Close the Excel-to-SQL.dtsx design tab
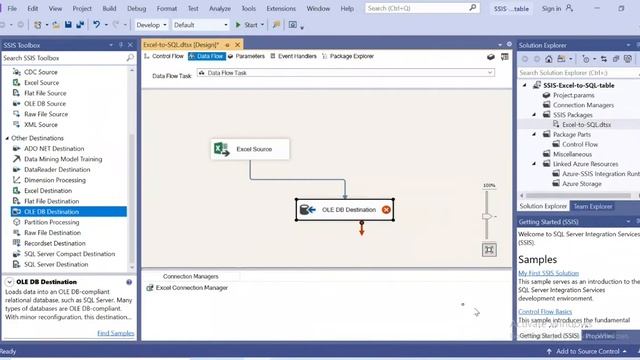The height and width of the screenshot is (360, 640). [x=238, y=45]
